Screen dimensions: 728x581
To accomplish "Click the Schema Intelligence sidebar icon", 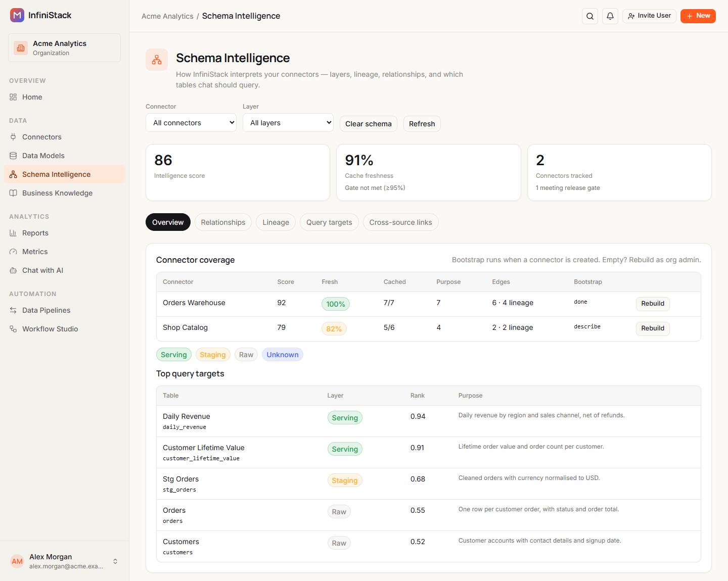I will tap(13, 174).
